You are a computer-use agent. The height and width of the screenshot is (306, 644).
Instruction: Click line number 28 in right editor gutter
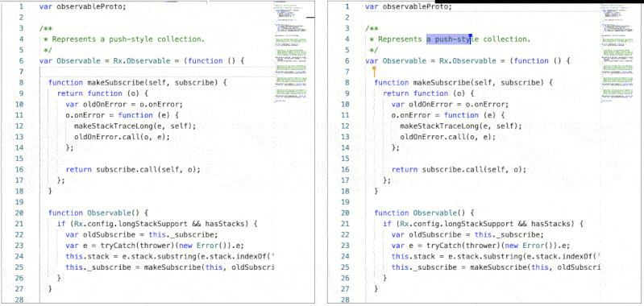[x=345, y=300]
